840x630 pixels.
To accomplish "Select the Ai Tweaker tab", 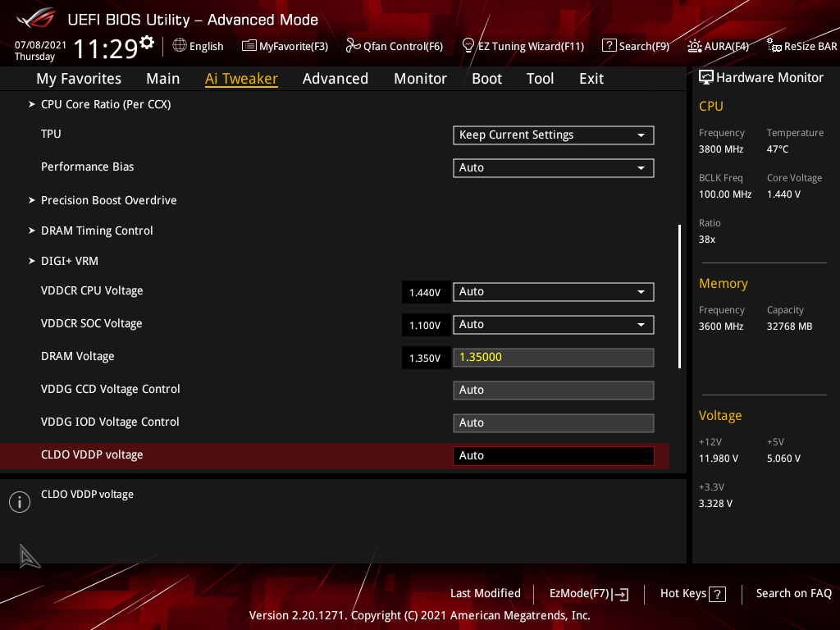I will (241, 79).
